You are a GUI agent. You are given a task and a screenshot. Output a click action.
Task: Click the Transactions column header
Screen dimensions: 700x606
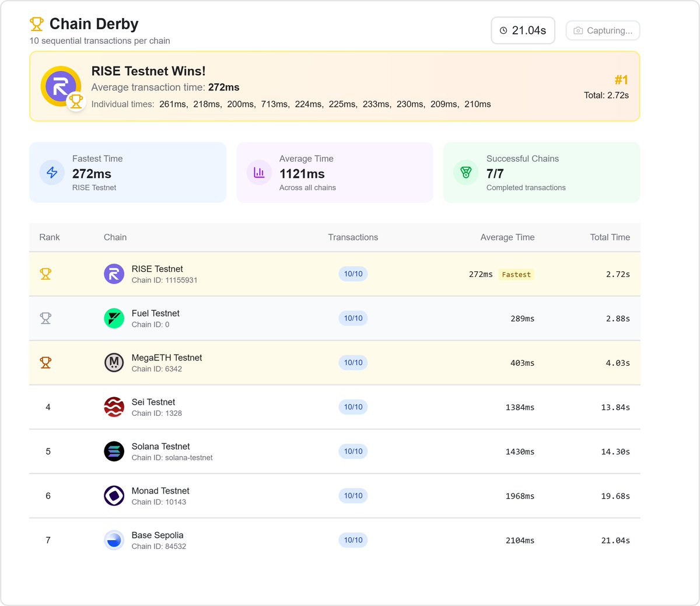tap(353, 237)
